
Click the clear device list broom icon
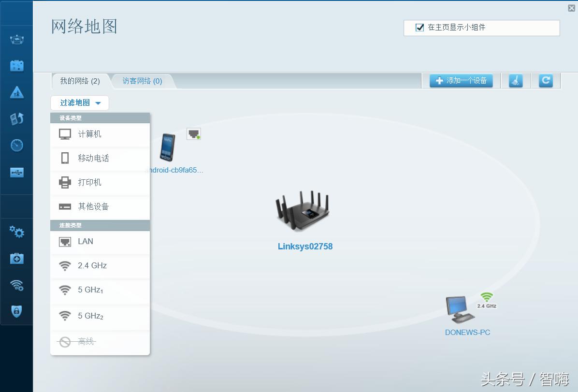click(516, 81)
